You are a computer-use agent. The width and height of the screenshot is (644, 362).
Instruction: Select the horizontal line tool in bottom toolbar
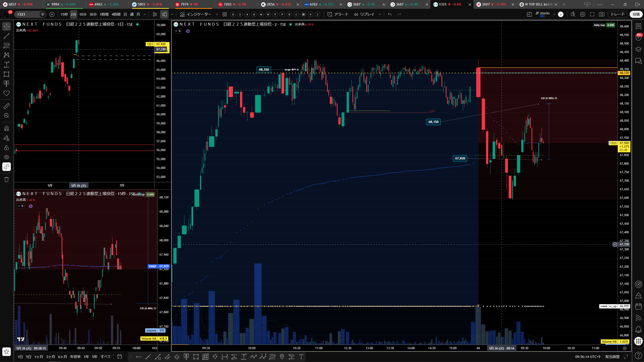(139, 357)
